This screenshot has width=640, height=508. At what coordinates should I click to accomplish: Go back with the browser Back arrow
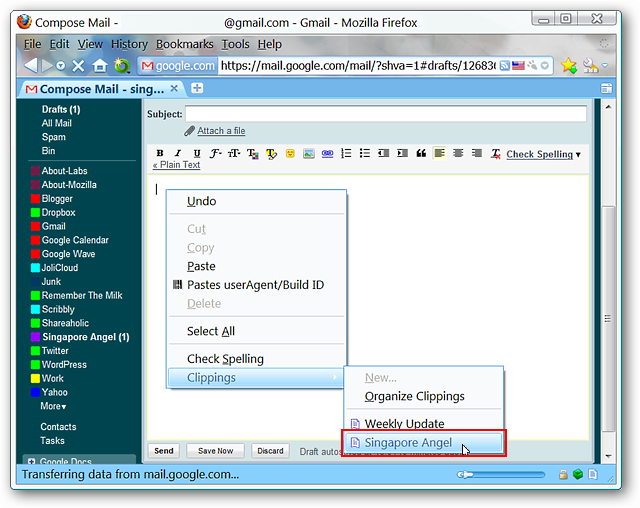31,65
